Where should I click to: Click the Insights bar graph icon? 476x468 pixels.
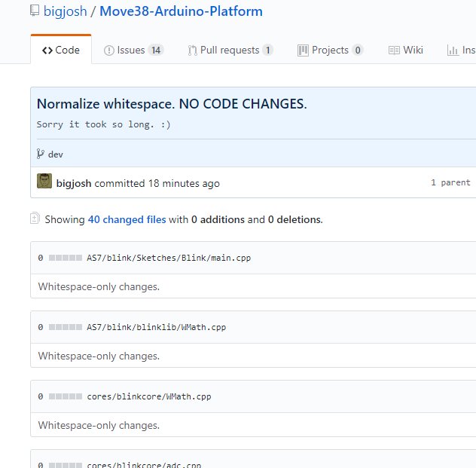tap(453, 50)
